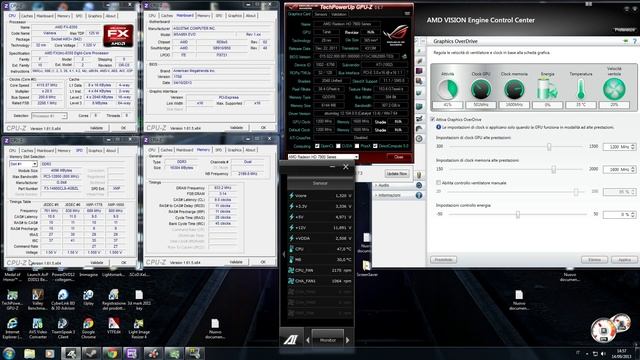The width and height of the screenshot is (640, 360).
Task: Click the memory clock slider handle
Action: point(553,169)
